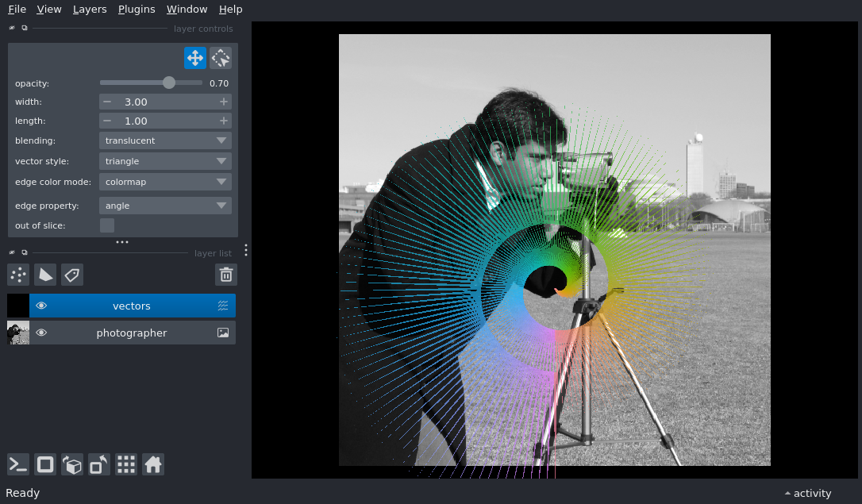The width and height of the screenshot is (862, 504).
Task: Open the Layers menu
Action: tap(90, 10)
